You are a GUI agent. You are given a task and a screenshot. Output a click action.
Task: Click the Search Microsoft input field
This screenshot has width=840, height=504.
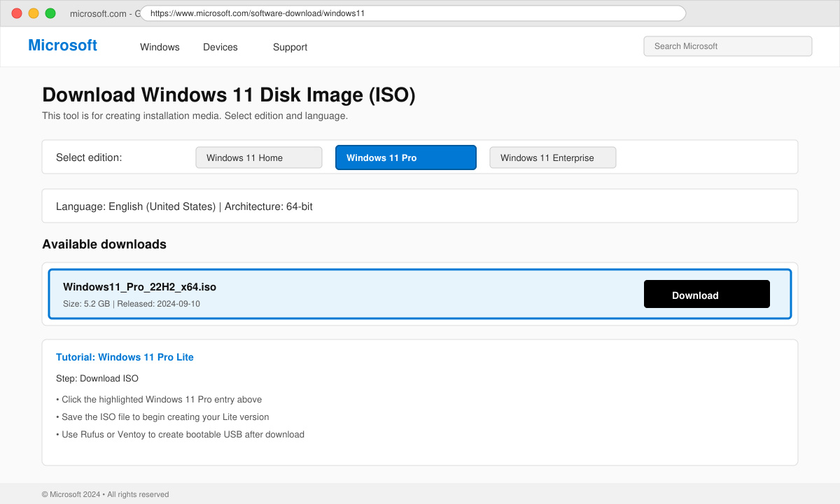[728, 46]
